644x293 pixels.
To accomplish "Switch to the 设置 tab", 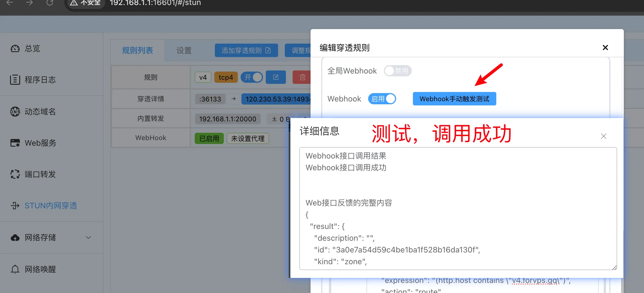I will [184, 51].
